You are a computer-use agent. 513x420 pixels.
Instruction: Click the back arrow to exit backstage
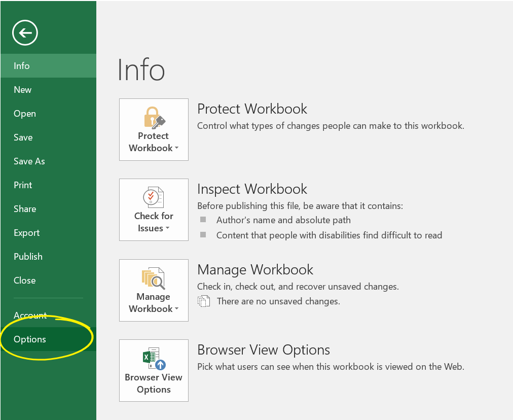[25, 33]
